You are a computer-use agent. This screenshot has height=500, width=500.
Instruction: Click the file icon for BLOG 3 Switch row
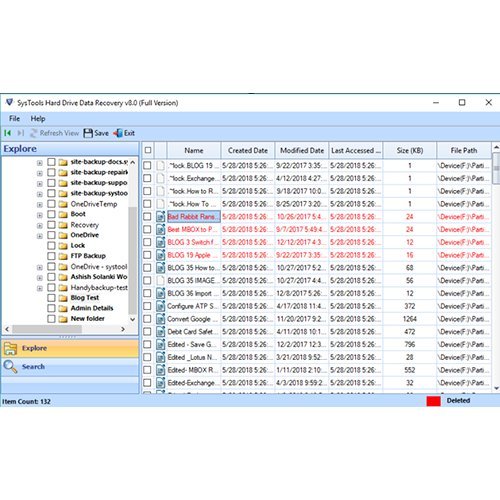160,242
